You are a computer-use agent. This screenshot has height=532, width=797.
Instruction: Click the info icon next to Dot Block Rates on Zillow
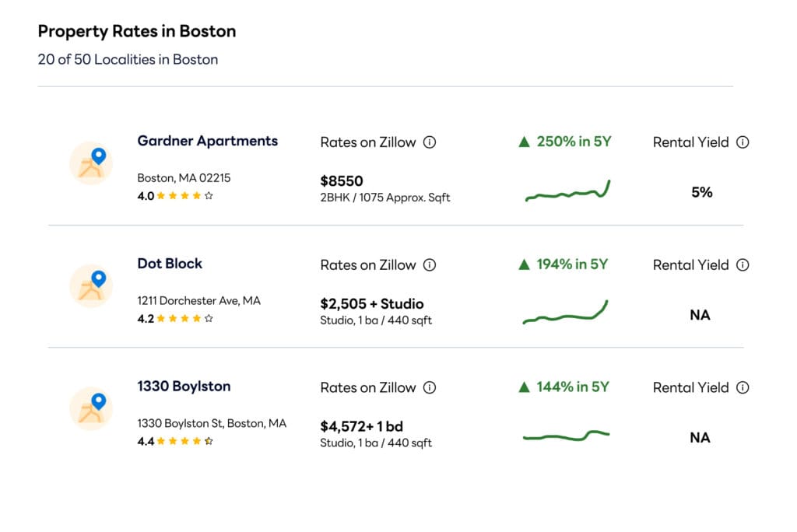[429, 265]
